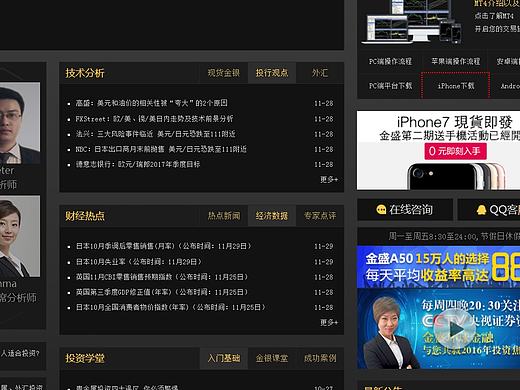Click the male analyst's photo
Image resolution: width=520 pixels, height=390 pixels.
click(20, 123)
